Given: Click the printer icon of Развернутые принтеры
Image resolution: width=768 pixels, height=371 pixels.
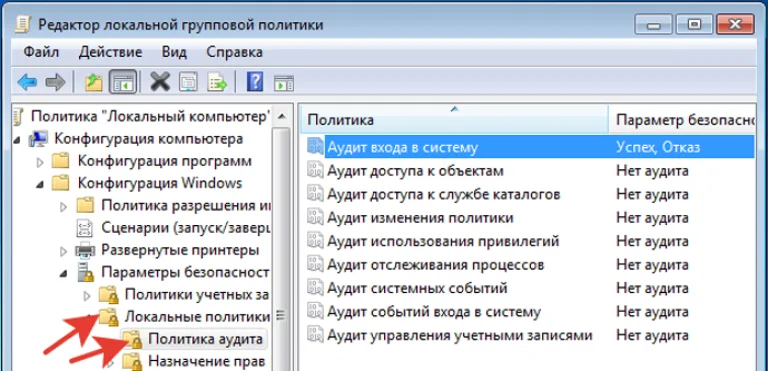Looking at the screenshot, I should point(85,250).
